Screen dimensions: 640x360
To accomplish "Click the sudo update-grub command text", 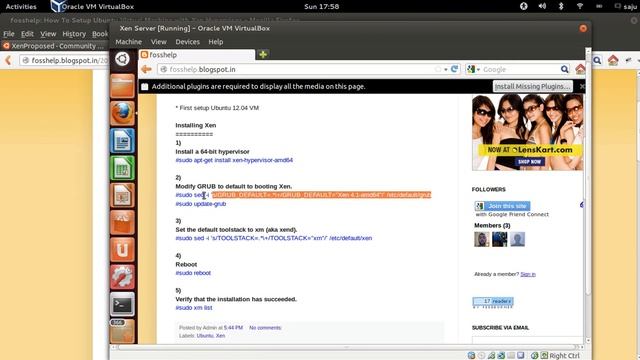I will (x=201, y=204).
